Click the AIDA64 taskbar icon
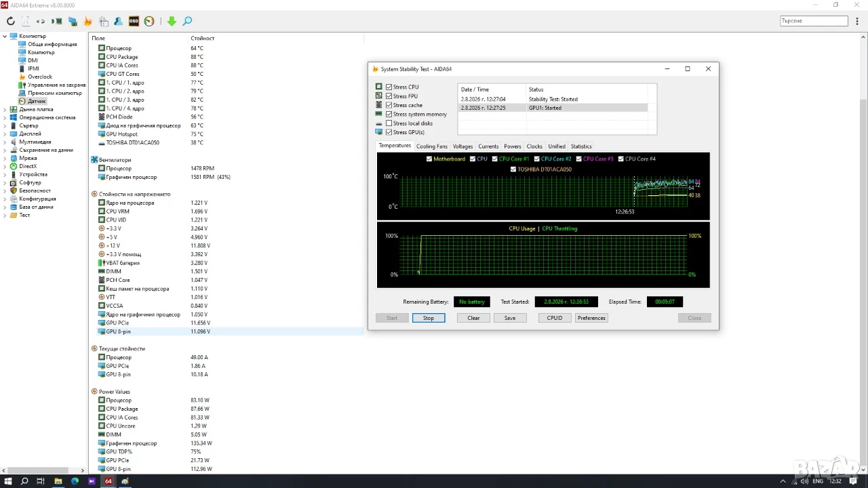Viewport: 868px width, 488px height. (x=108, y=481)
